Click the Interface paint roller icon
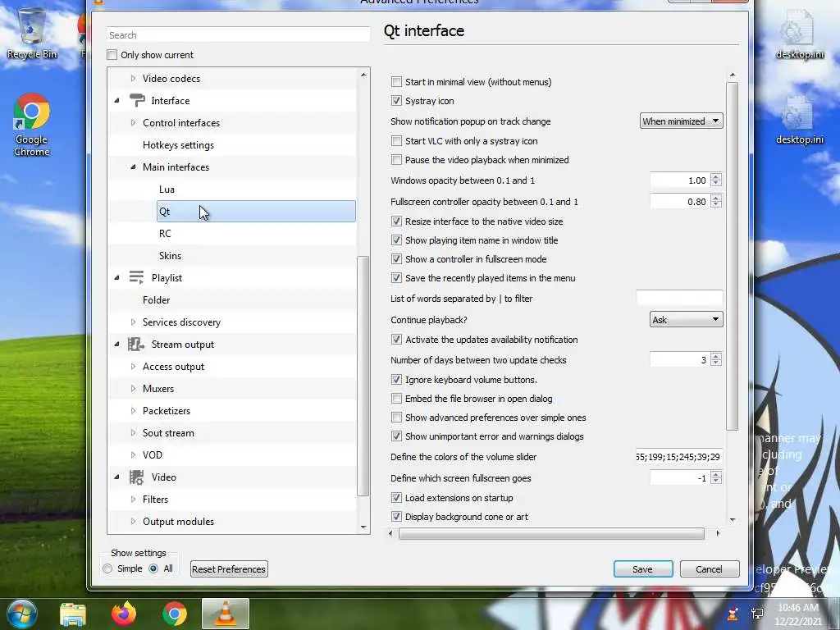Image resolution: width=840 pixels, height=630 pixels. (x=137, y=100)
